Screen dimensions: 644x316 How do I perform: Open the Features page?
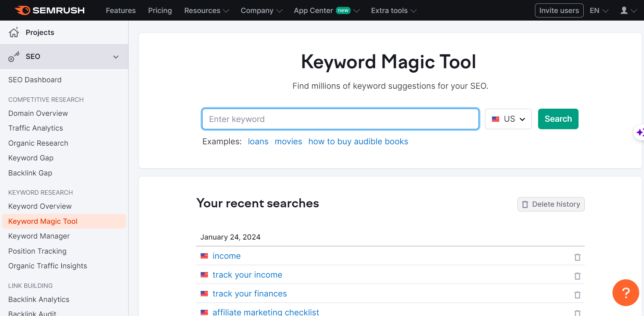[121, 11]
